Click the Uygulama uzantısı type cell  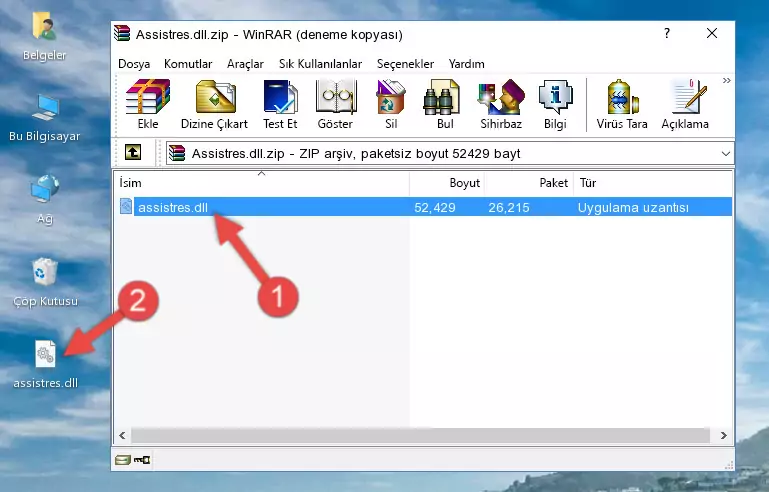[633, 207]
